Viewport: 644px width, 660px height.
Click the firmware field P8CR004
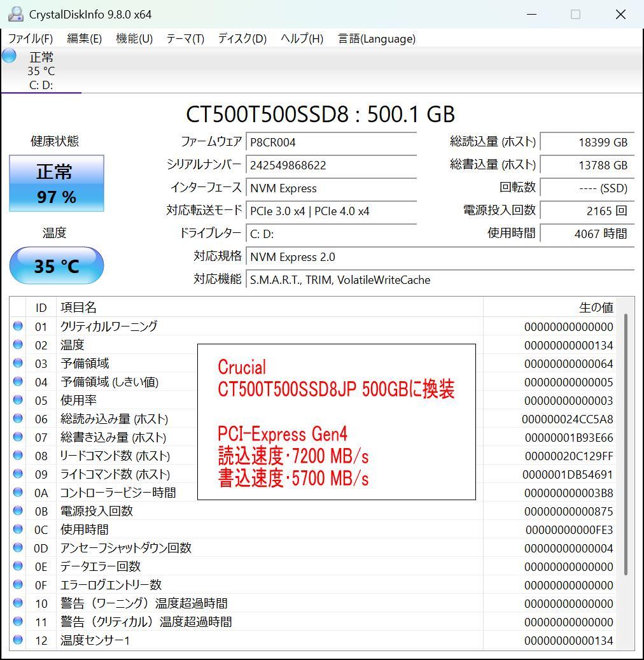pos(332,143)
